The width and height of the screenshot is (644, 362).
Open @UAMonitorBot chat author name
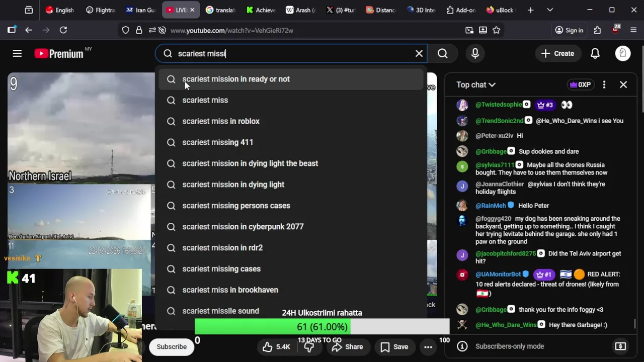(498, 275)
